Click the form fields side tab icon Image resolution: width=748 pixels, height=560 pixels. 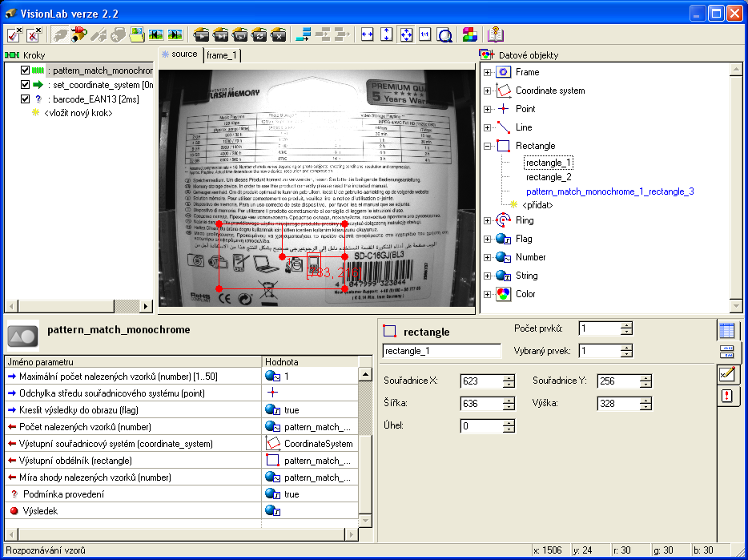(727, 353)
